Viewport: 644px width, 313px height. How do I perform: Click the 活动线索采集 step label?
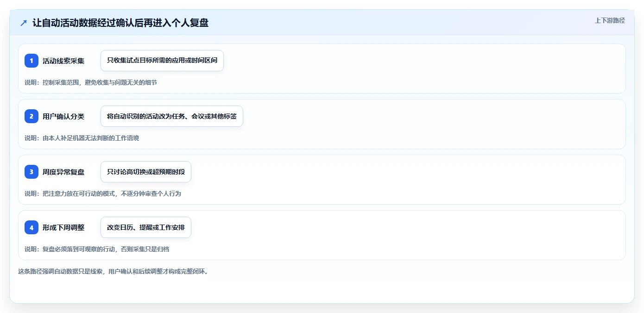coord(63,61)
